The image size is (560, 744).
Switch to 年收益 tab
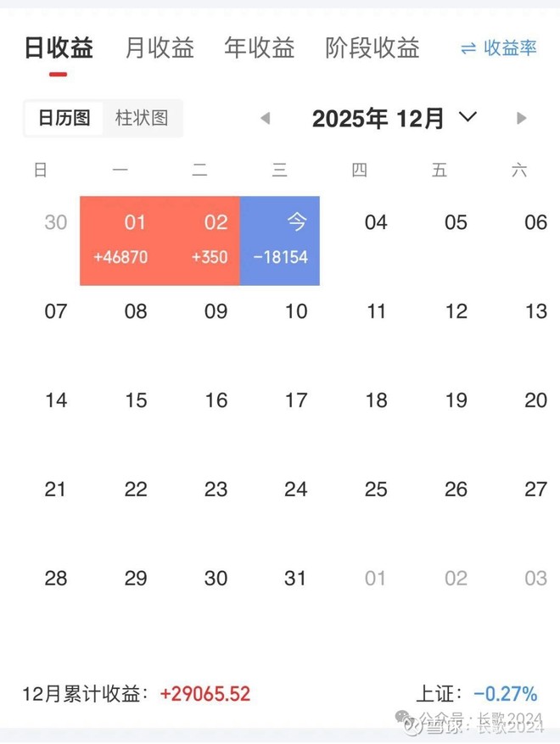[260, 48]
